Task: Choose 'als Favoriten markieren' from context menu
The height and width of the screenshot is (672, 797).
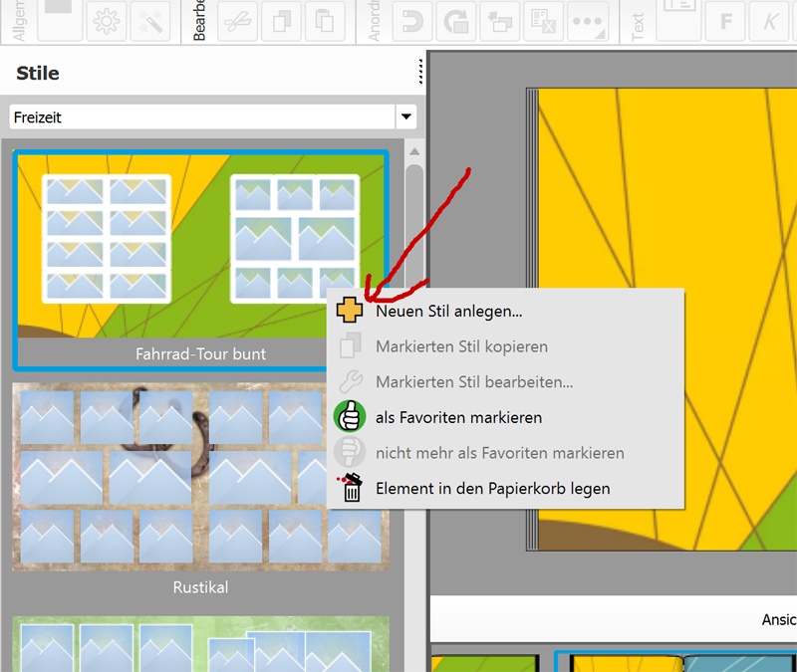Action: [458, 417]
